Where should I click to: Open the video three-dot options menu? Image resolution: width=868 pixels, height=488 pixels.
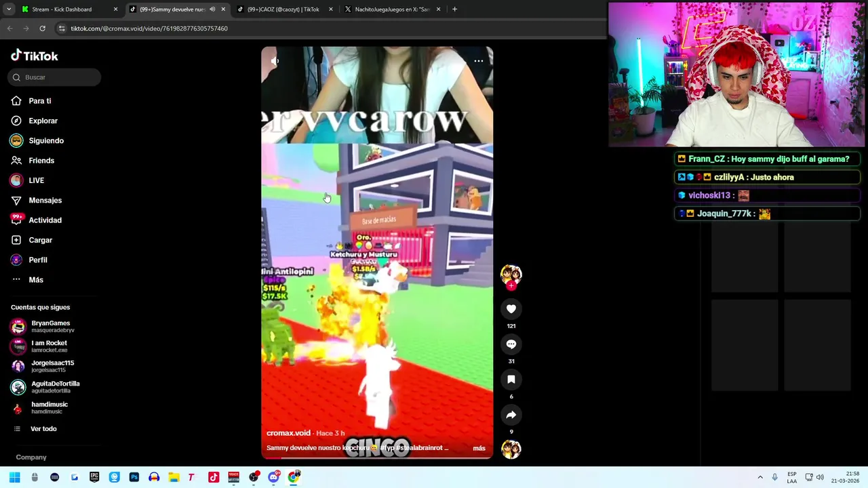(x=479, y=61)
